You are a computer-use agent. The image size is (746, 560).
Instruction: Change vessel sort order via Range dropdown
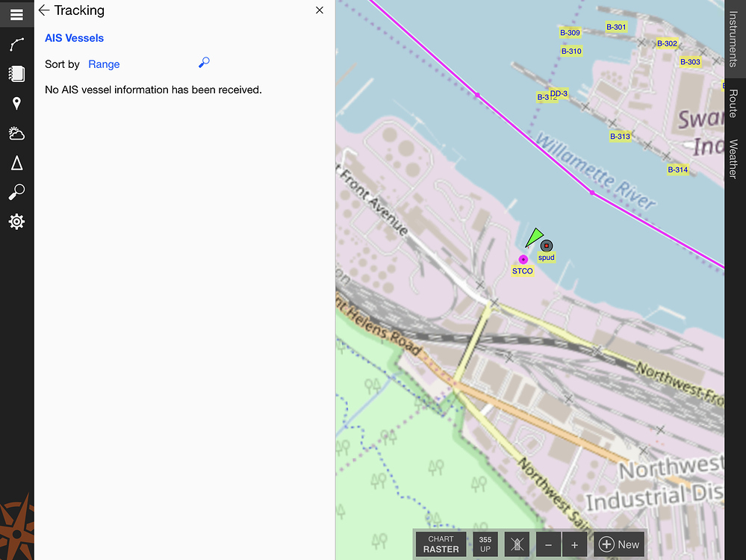104,64
